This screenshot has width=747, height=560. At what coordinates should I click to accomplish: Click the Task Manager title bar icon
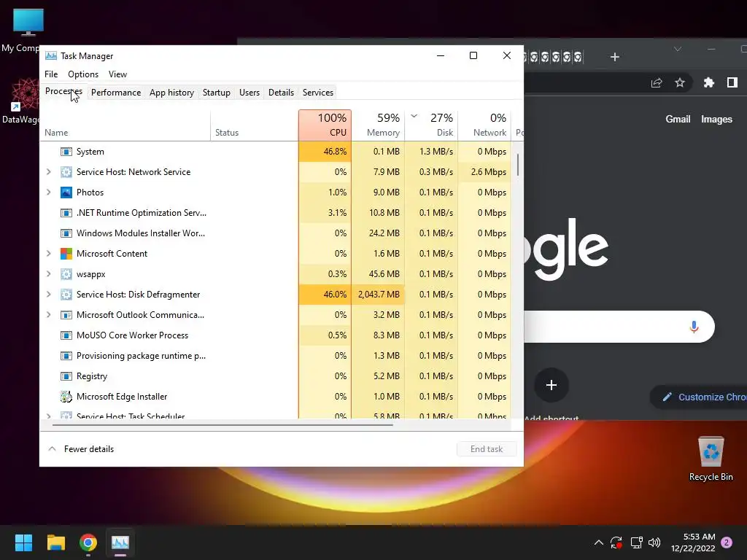51,55
